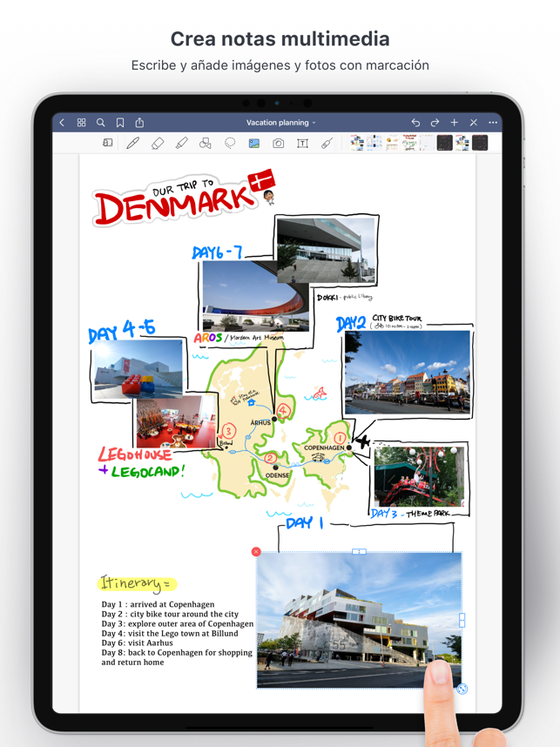Screen dimensions: 560x747
Task: Tap the blue DAY 1 handwritten label
Action: click(x=305, y=523)
